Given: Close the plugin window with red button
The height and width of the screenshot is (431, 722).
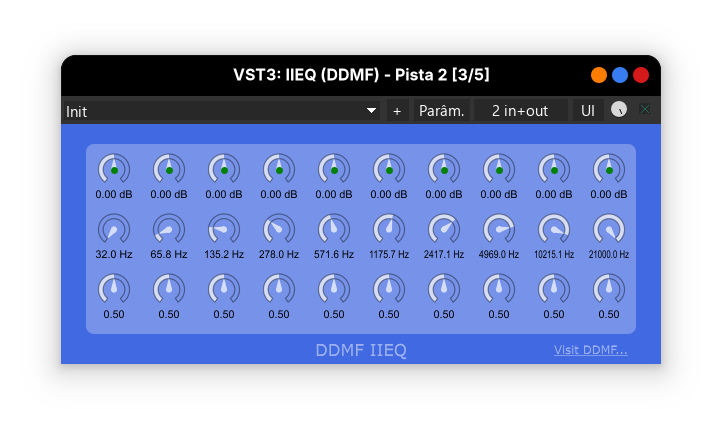Looking at the screenshot, I should coord(641,75).
